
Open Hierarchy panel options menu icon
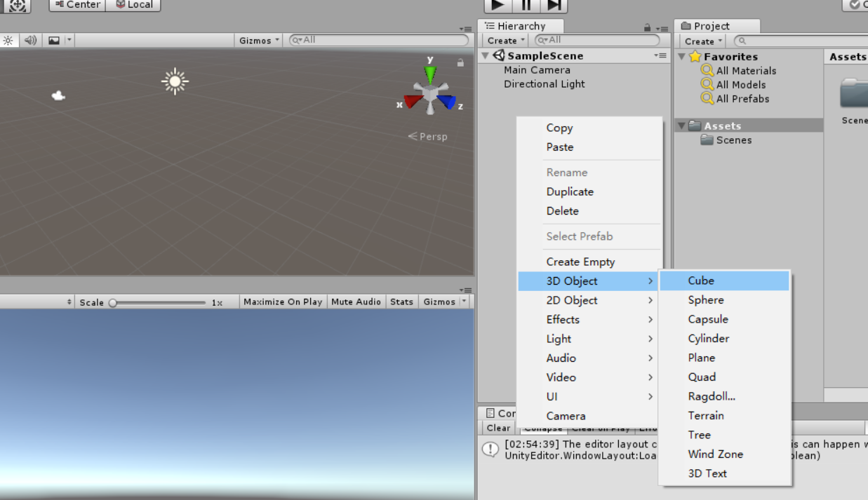coord(661,28)
